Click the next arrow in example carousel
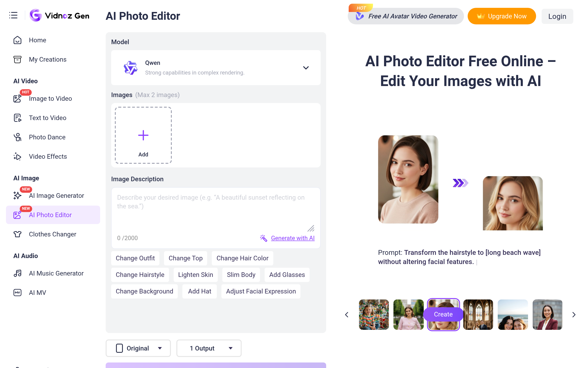The image size is (588, 368). (x=574, y=314)
